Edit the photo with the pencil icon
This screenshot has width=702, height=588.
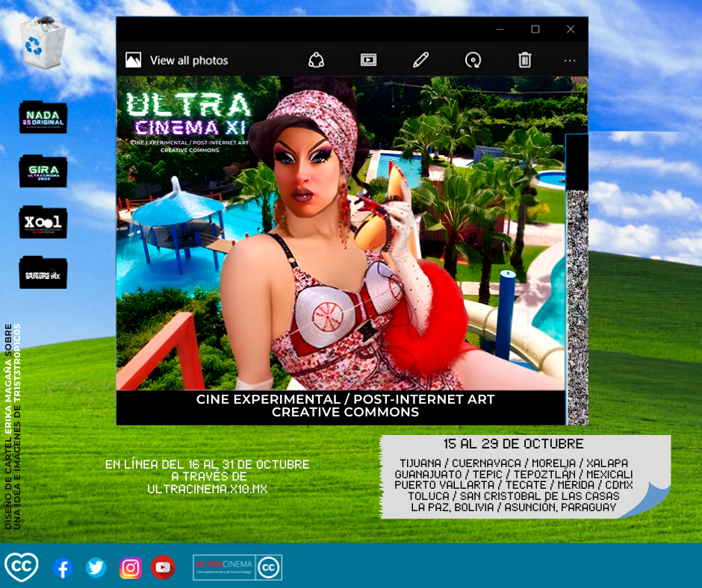point(421,60)
